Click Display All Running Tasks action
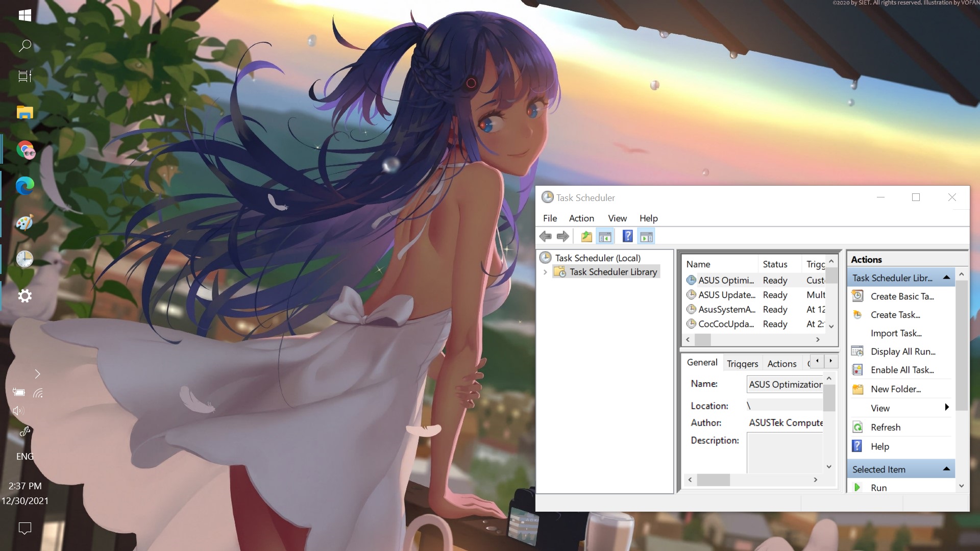 903,352
